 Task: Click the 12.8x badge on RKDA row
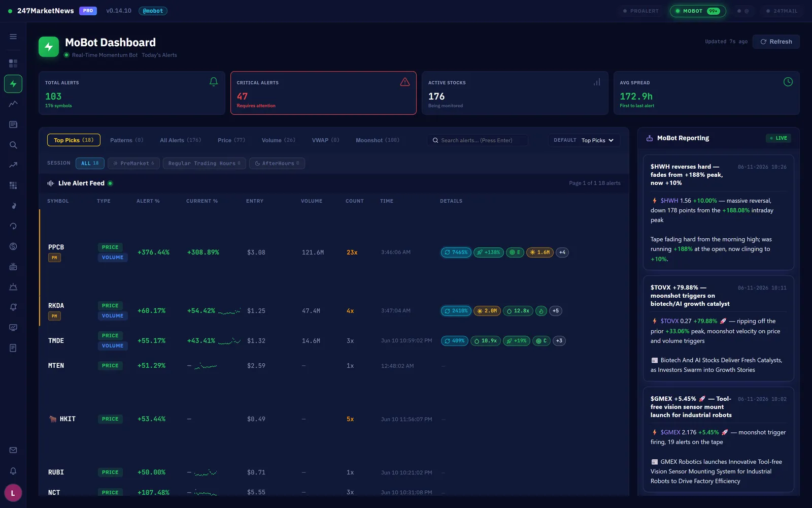[x=518, y=311]
